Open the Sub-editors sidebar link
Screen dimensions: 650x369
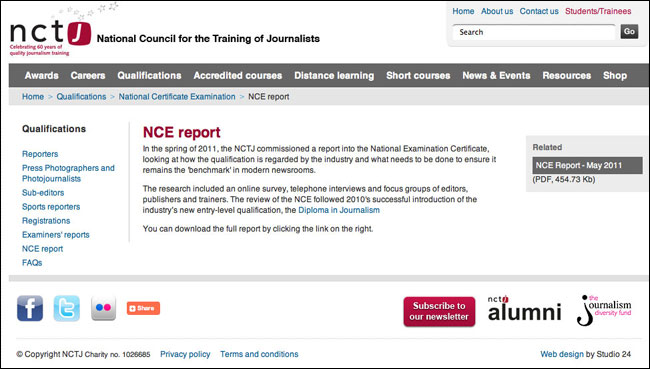[x=43, y=193]
